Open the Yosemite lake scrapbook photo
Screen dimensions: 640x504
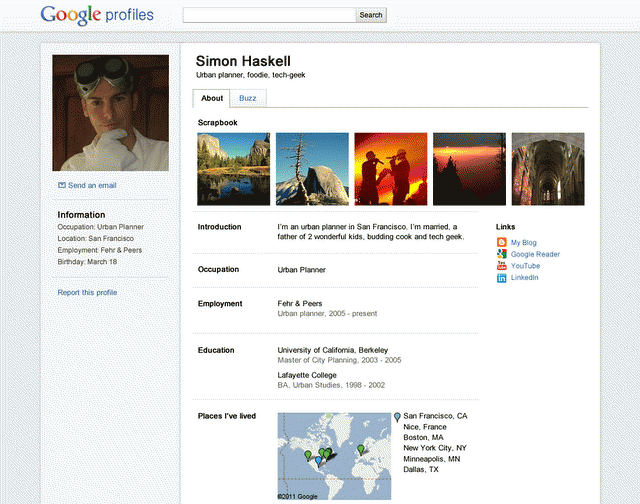click(x=234, y=169)
